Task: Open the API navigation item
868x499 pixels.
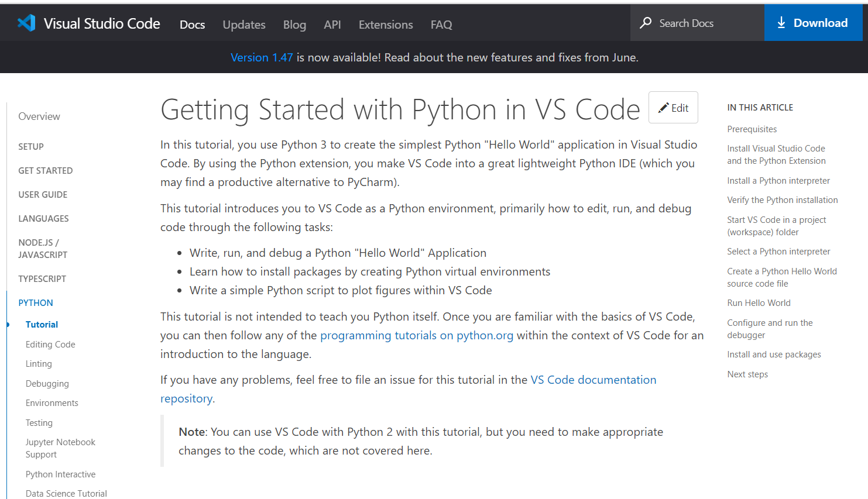Action: click(332, 25)
